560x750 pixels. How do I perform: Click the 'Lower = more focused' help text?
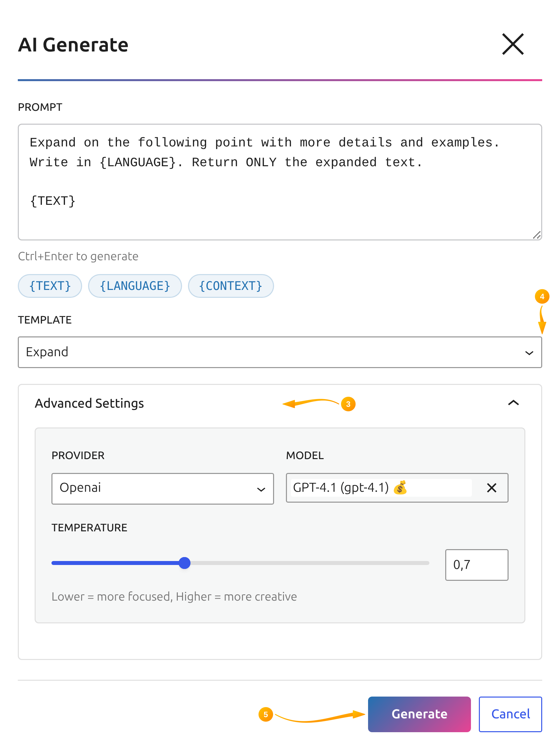click(x=174, y=597)
